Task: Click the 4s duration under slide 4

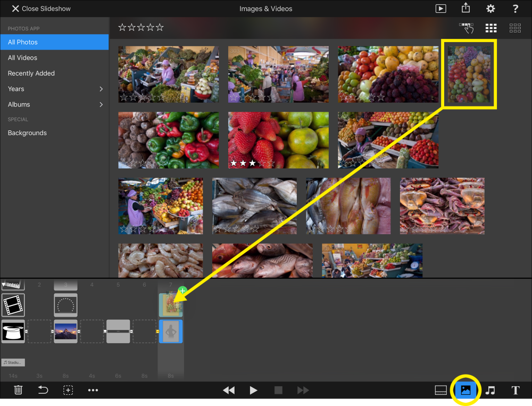Action: coord(92,376)
